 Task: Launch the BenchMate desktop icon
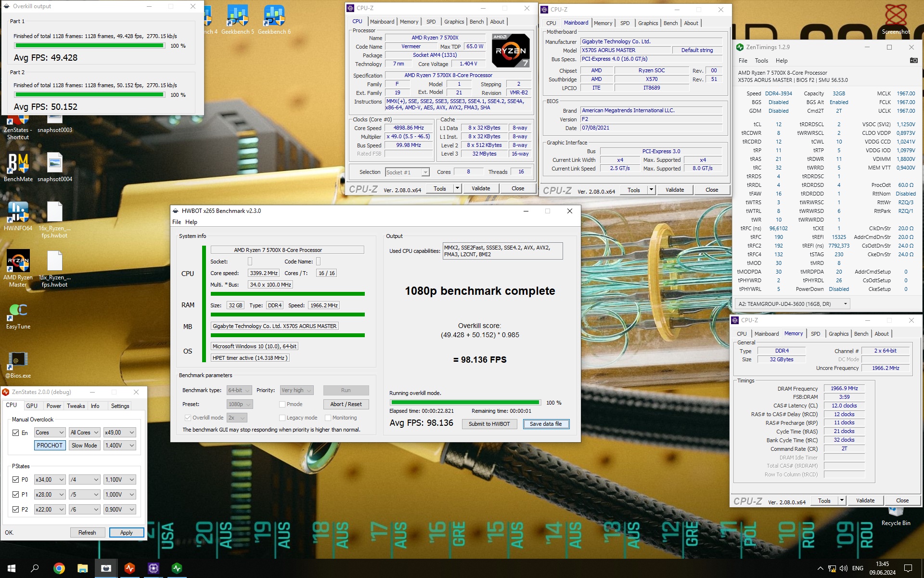18,168
